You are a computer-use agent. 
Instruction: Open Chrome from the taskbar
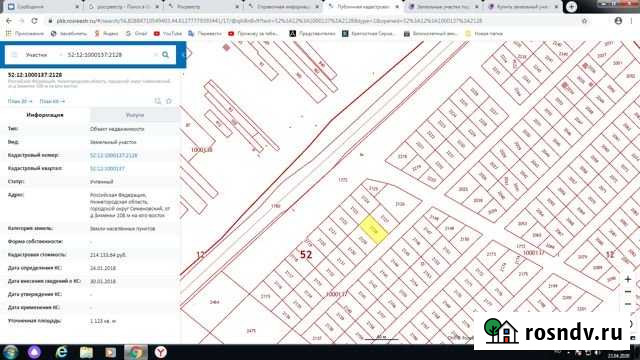(x=136, y=352)
